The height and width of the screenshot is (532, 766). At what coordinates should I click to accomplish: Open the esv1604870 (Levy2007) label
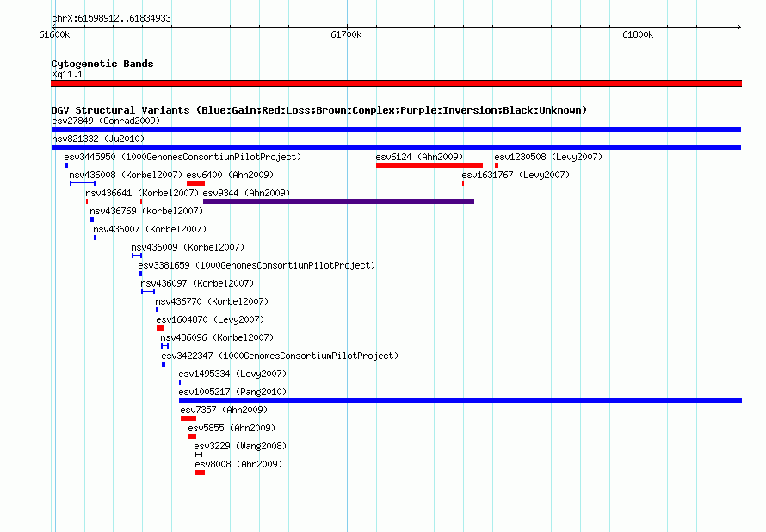tap(210, 319)
